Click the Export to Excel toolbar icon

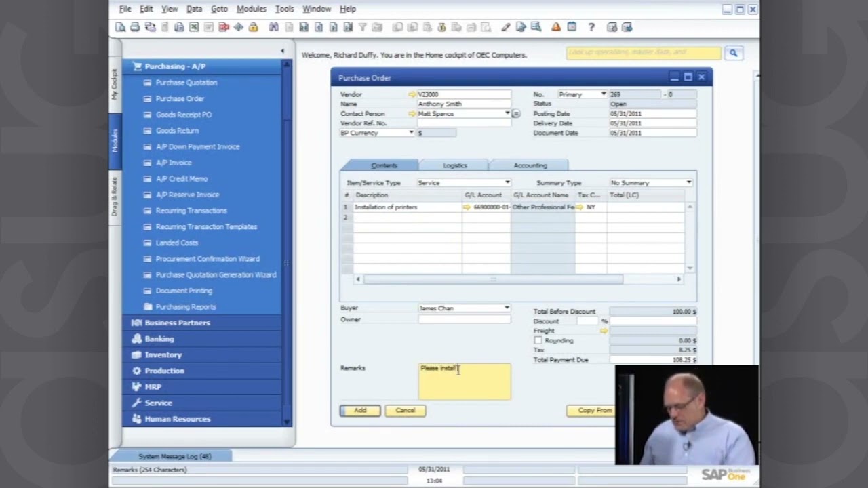(194, 27)
